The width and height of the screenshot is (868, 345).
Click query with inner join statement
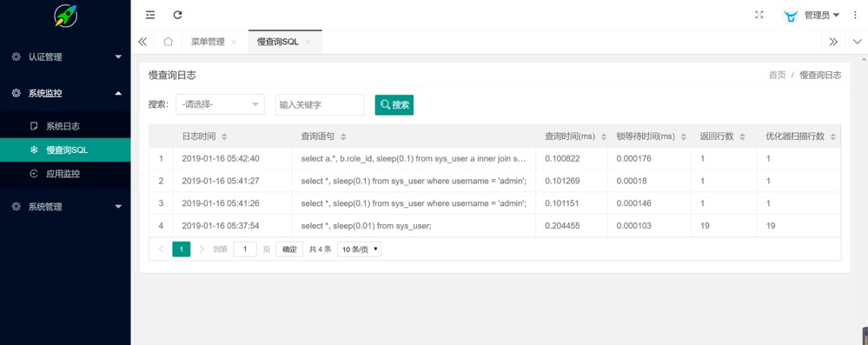[x=413, y=159]
